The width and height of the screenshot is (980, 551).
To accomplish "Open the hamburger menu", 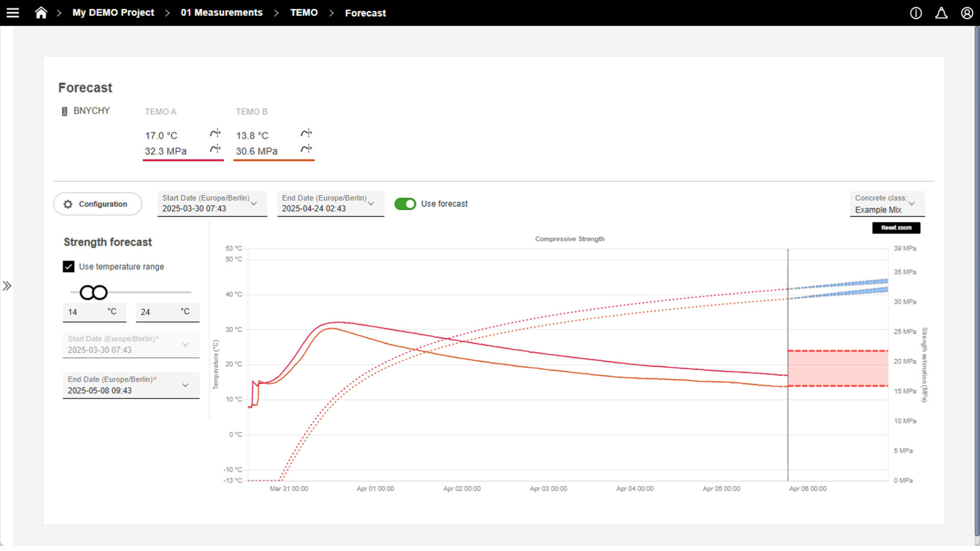I will point(13,13).
